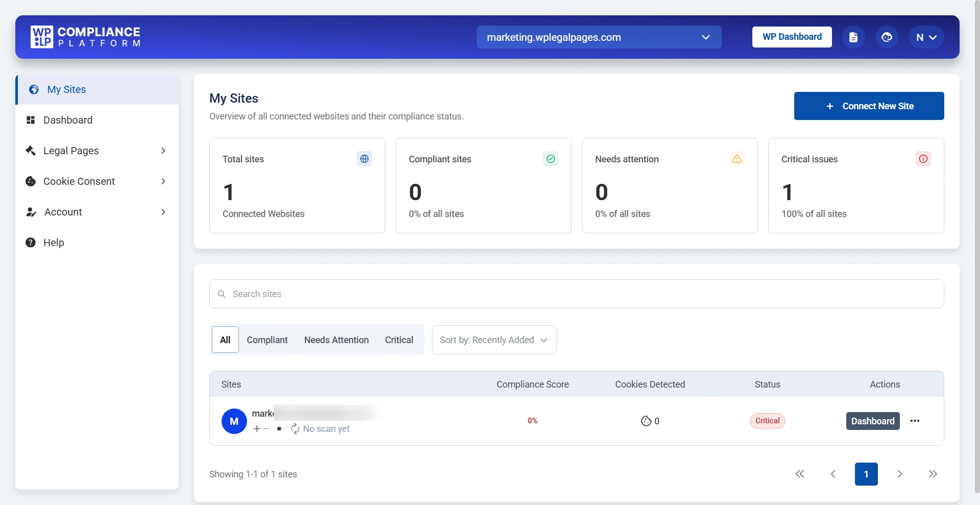Click the 100% of all sites text
The image size is (980, 505).
[x=814, y=214]
